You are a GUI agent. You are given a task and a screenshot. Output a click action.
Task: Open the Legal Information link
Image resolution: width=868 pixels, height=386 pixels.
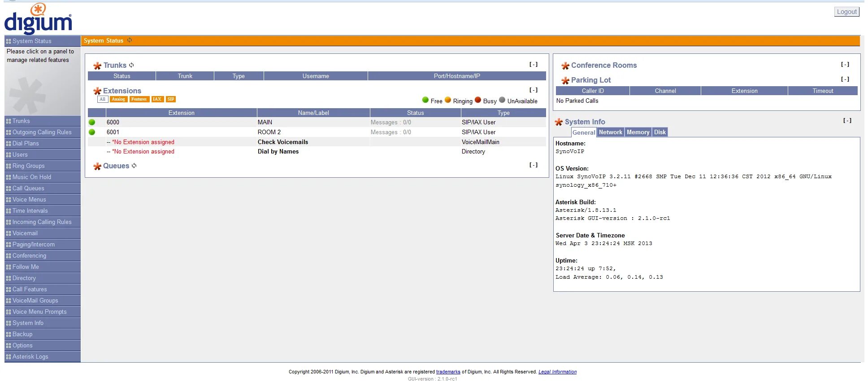[557, 372]
